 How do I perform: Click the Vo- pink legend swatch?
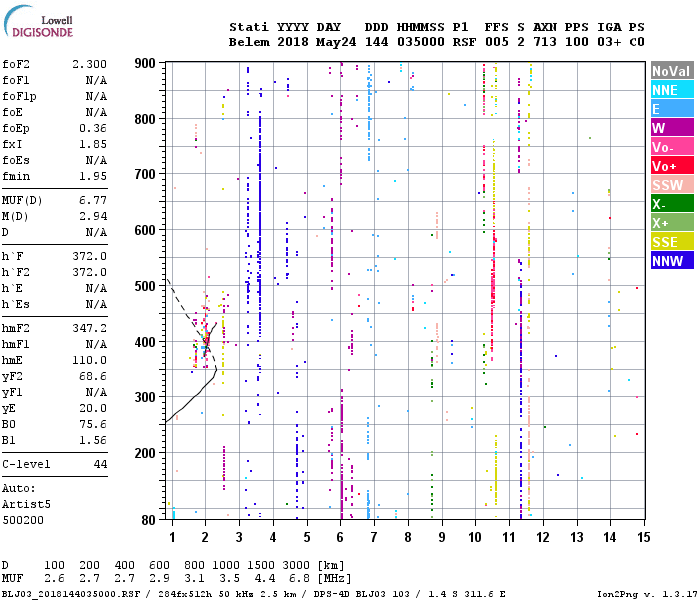point(672,147)
